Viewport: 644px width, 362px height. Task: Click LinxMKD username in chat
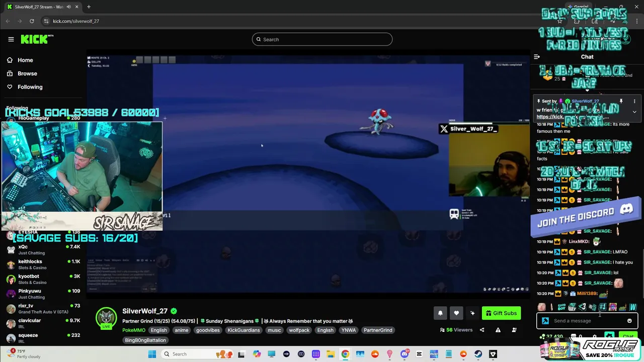coord(579,242)
